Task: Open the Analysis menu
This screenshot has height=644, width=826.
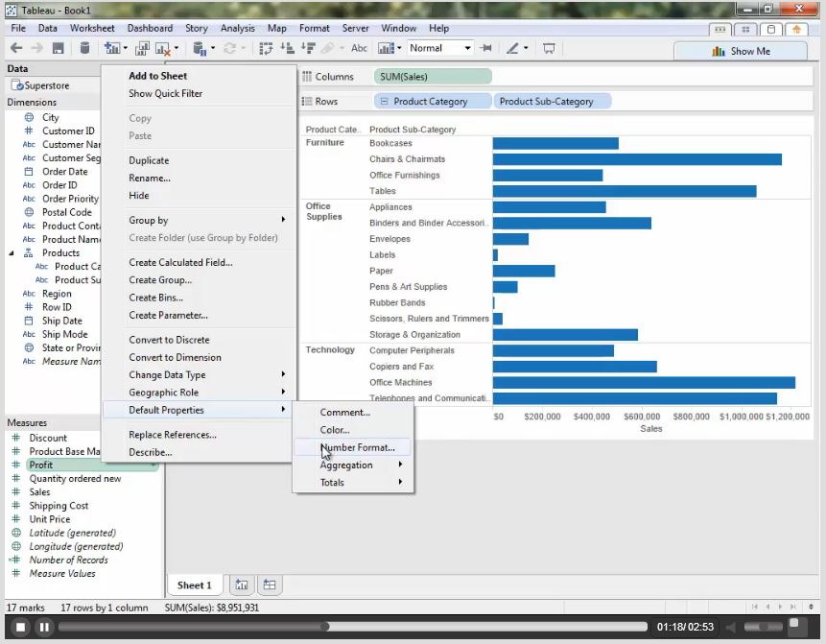Action: pos(237,29)
